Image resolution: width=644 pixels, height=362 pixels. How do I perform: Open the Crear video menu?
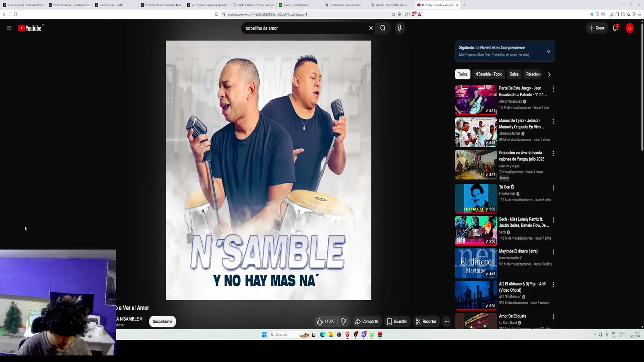coord(597,28)
